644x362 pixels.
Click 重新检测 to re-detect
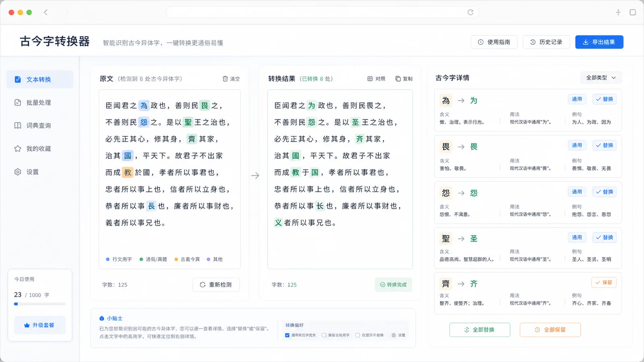click(x=216, y=284)
